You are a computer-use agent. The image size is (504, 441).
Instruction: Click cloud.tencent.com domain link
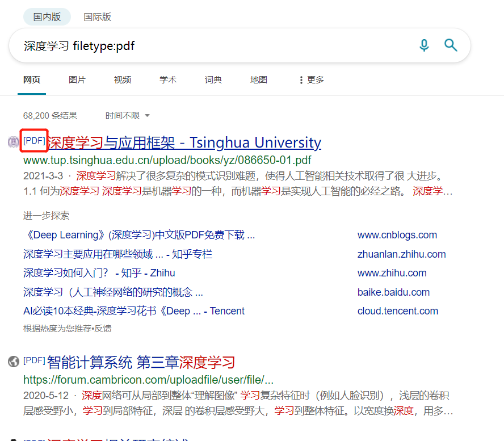398,311
